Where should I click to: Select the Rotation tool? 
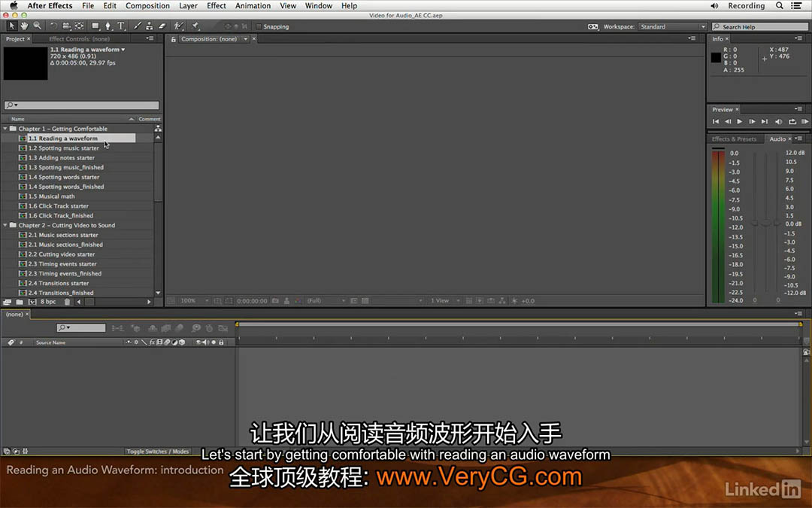pyautogui.click(x=53, y=26)
